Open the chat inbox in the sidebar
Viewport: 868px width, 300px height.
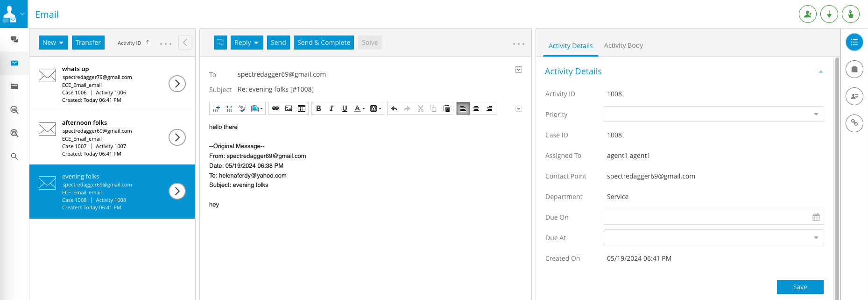pyautogui.click(x=14, y=40)
